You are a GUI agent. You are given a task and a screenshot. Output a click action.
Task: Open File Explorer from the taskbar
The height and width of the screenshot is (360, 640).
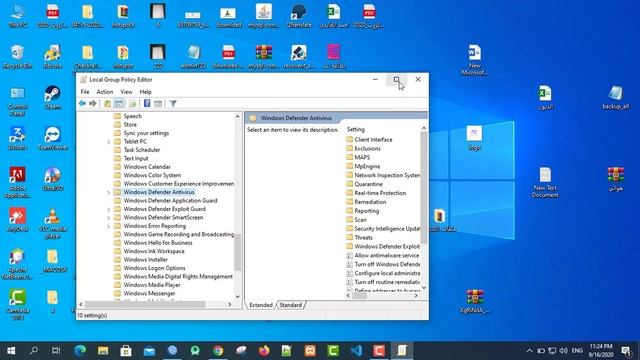(103, 351)
